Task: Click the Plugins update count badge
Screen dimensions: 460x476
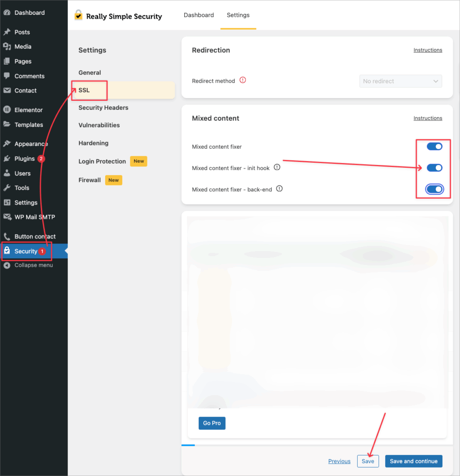Action: click(x=41, y=159)
